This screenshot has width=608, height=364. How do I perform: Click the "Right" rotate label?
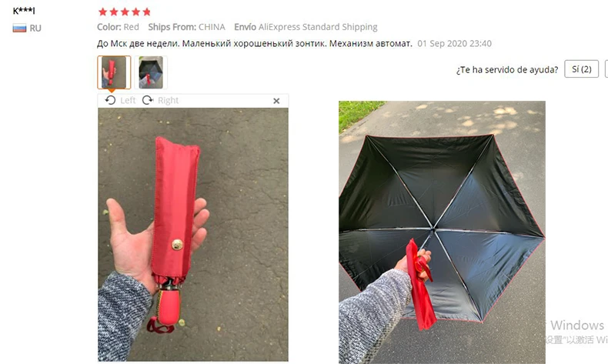(168, 100)
